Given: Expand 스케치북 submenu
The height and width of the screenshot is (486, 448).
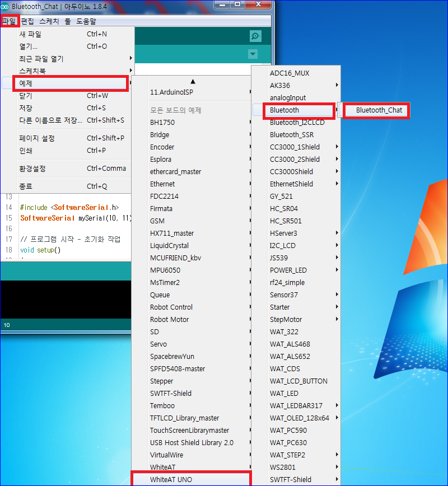Looking at the screenshot, I should tap(67, 71).
